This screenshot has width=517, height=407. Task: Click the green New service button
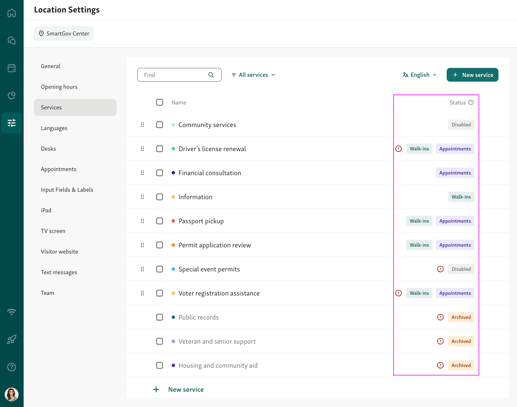[472, 75]
